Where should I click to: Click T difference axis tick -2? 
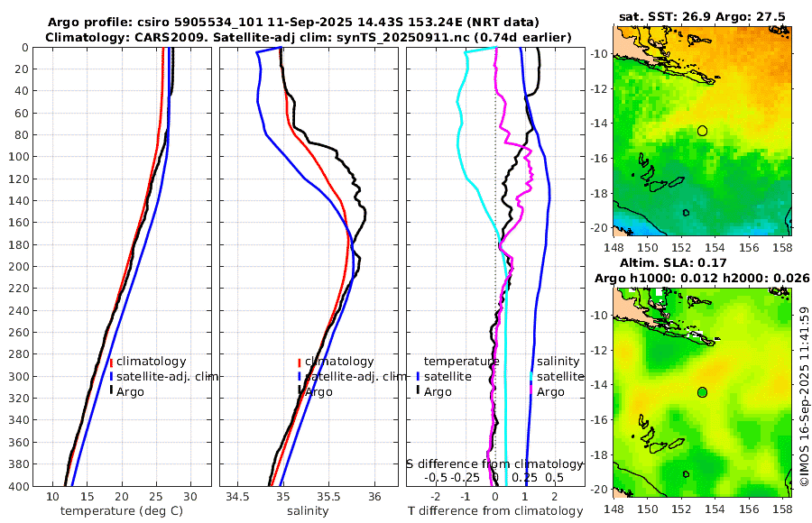[x=436, y=497]
